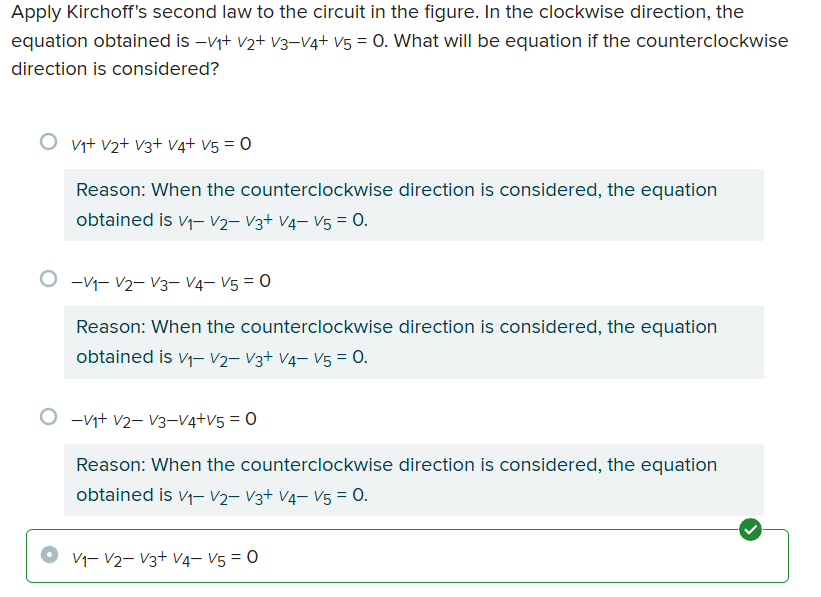Image resolution: width=821 pixels, height=597 pixels.
Task: Select radio for −v1−v2−v3−v4−v5 = 0
Action: click(x=49, y=279)
